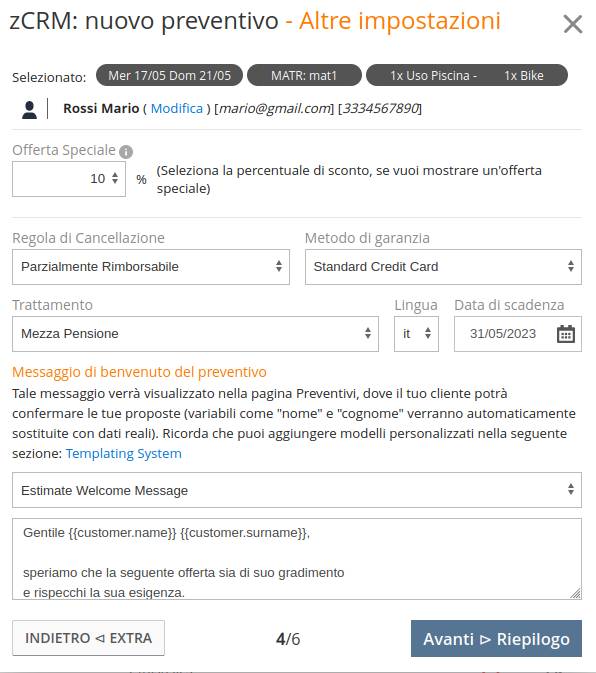The height and width of the screenshot is (673, 596).
Task: Click inside the welcome message text area
Action: [297, 559]
